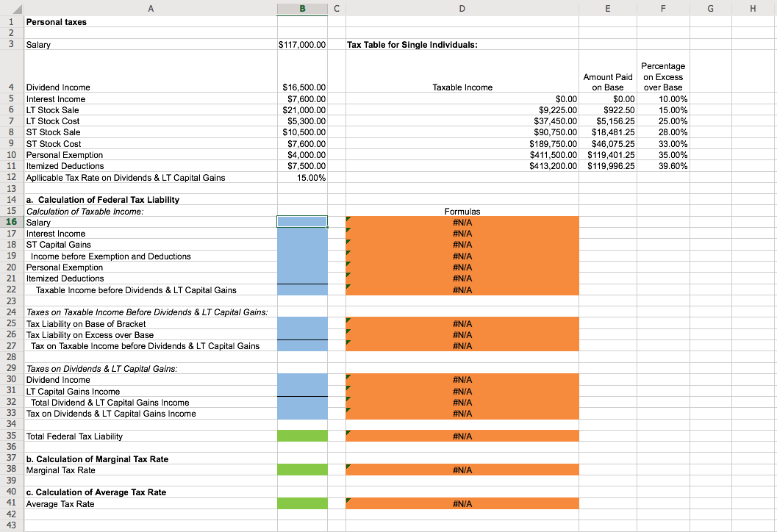Viewport: 777px width, 532px height.
Task: Click the #N/A formula cell for Total Federal Tax Liability
Action: coord(462,436)
